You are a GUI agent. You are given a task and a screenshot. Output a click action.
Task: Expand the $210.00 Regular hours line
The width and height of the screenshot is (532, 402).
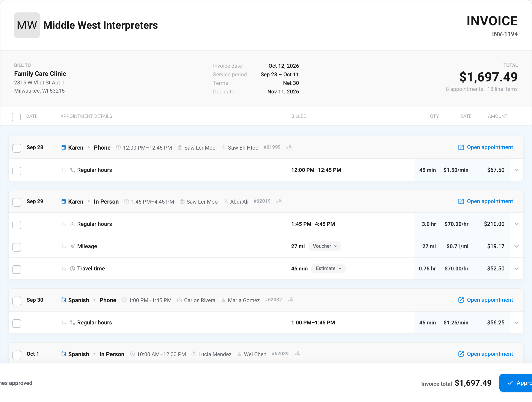coord(516,224)
